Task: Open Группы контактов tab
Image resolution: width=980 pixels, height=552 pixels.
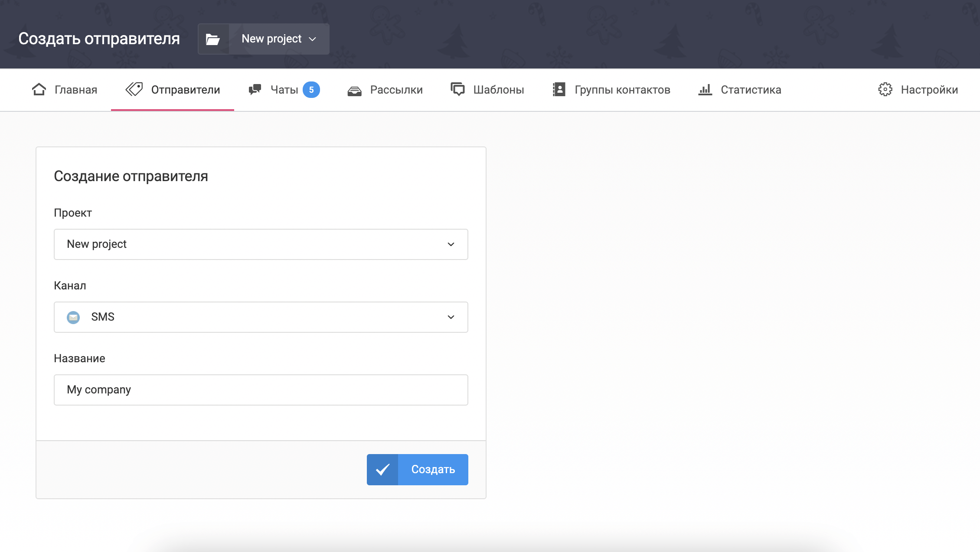Action: (x=611, y=90)
